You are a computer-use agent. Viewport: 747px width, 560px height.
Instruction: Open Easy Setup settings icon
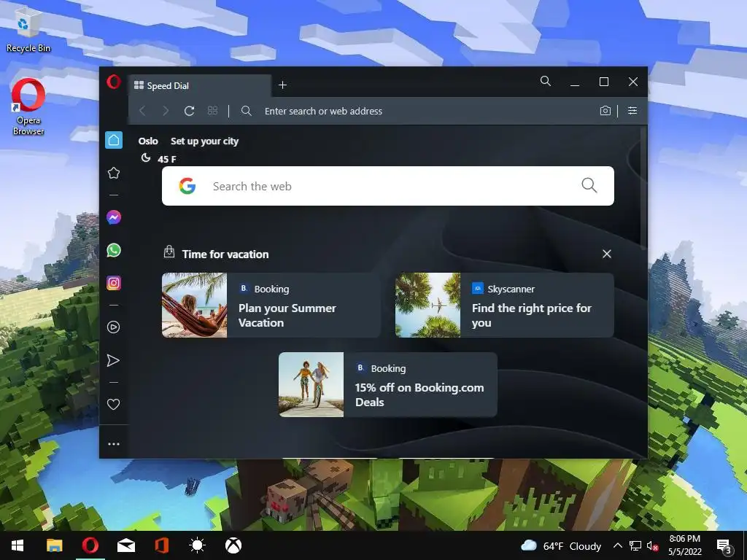[632, 111]
